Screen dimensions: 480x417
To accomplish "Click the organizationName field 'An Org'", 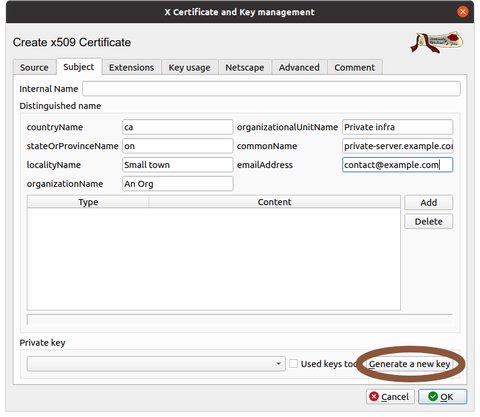I will (x=177, y=184).
